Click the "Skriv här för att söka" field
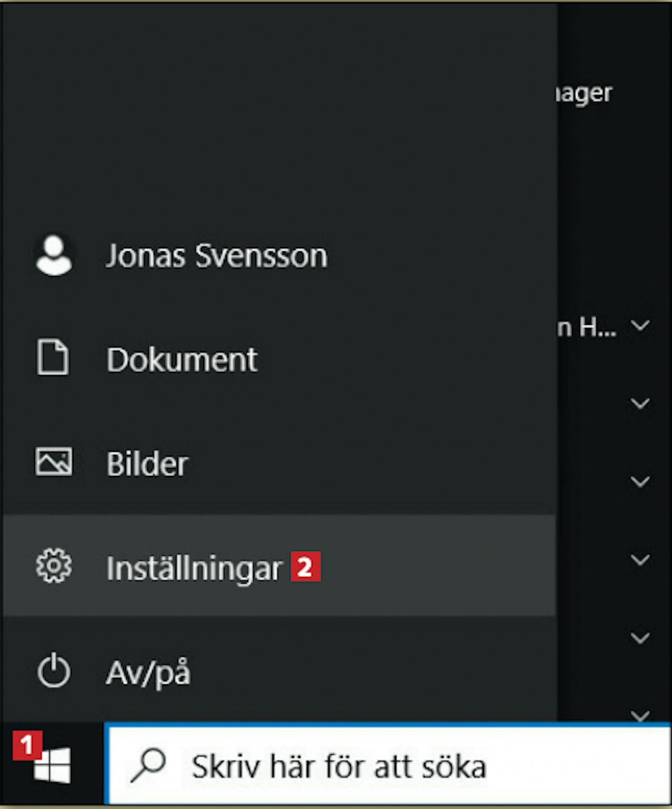Screen dimensions: 672x809 tap(388, 764)
